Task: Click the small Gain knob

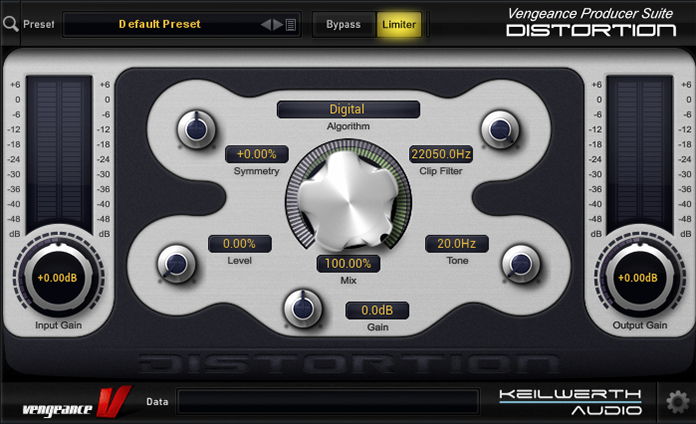Action: pos(302,308)
